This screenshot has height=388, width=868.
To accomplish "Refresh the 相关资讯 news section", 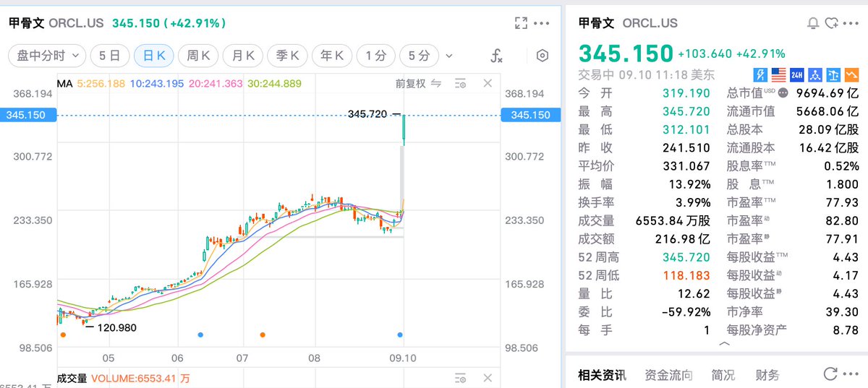I will tap(830, 374).
